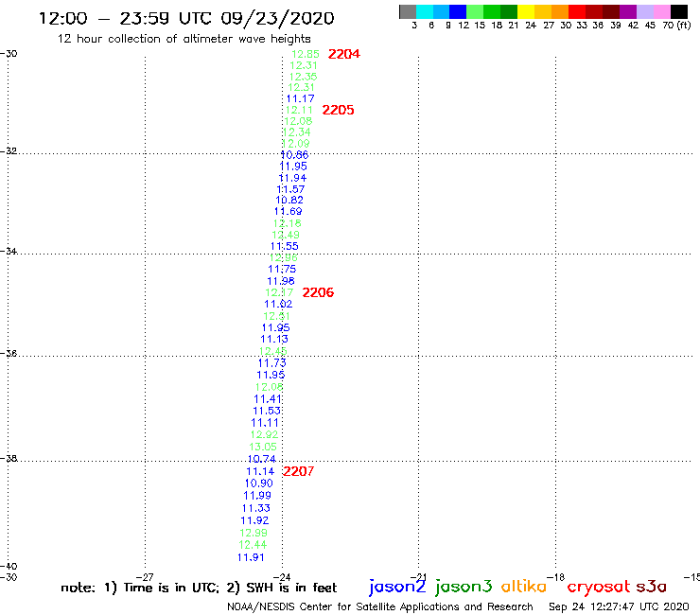Click the value 10.74 on the -38 line
Viewport: 700px width, 615px height.
[x=262, y=459]
